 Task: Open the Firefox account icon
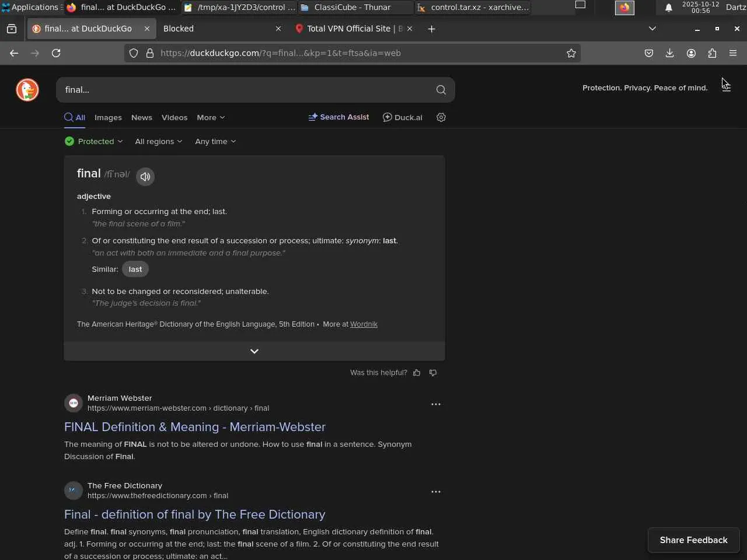691,53
